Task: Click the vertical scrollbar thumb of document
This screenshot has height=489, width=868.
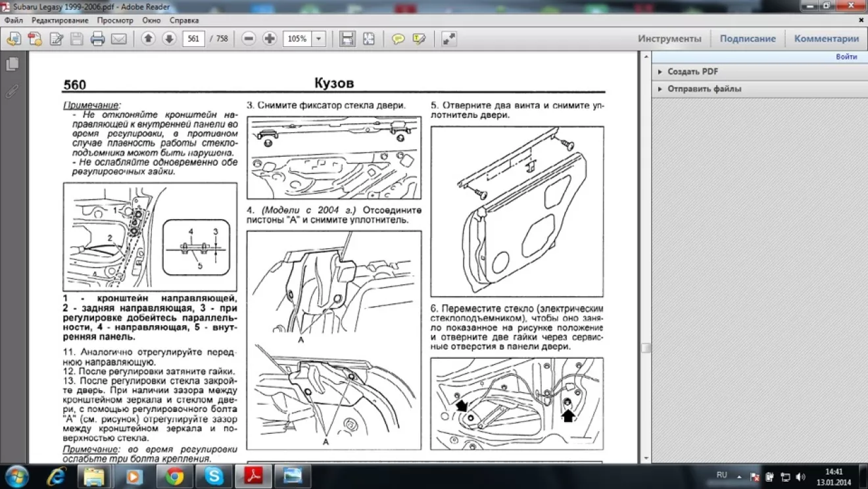Action: [646, 348]
